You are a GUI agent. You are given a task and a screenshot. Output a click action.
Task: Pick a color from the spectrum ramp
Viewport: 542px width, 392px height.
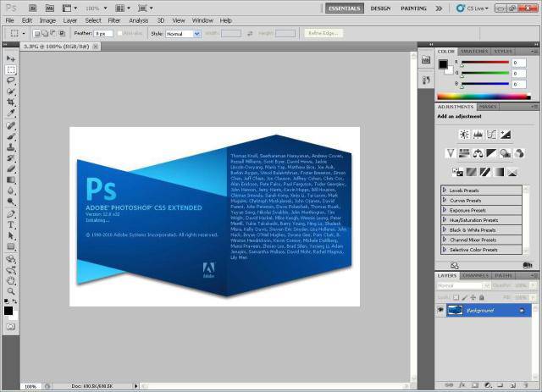(x=484, y=97)
